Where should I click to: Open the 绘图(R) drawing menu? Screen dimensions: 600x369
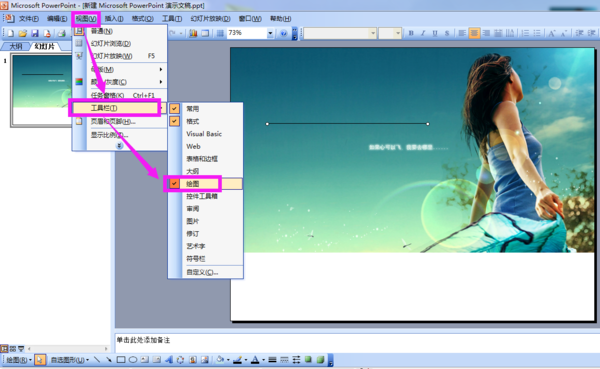pyautogui.click(x=19, y=360)
